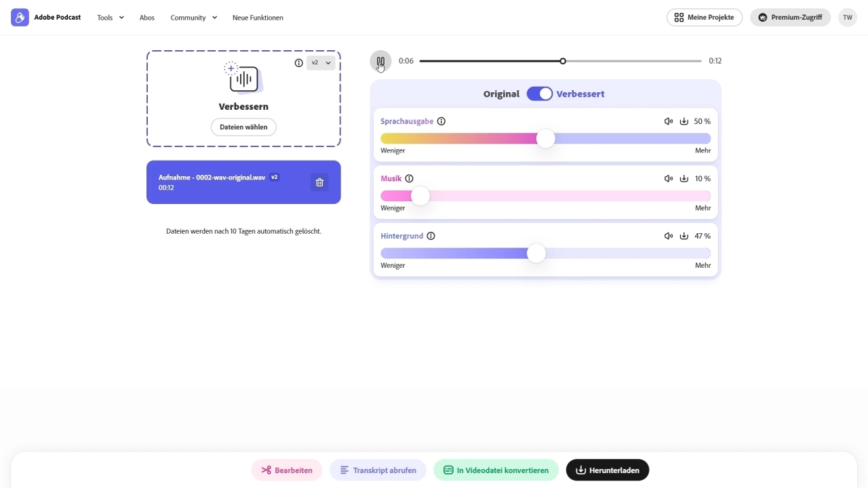This screenshot has width=868, height=488.
Task: Download the Hintergrund track
Action: (x=684, y=236)
